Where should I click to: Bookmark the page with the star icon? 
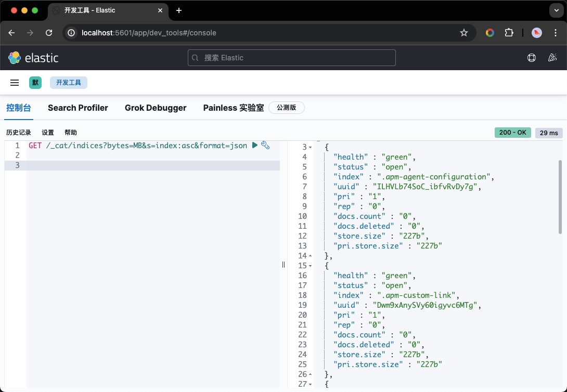463,32
